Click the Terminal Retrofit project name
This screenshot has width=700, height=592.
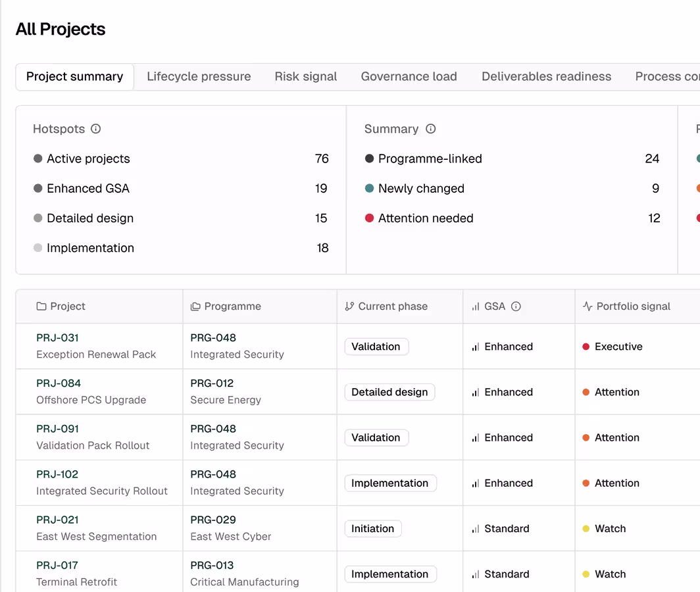(x=76, y=582)
